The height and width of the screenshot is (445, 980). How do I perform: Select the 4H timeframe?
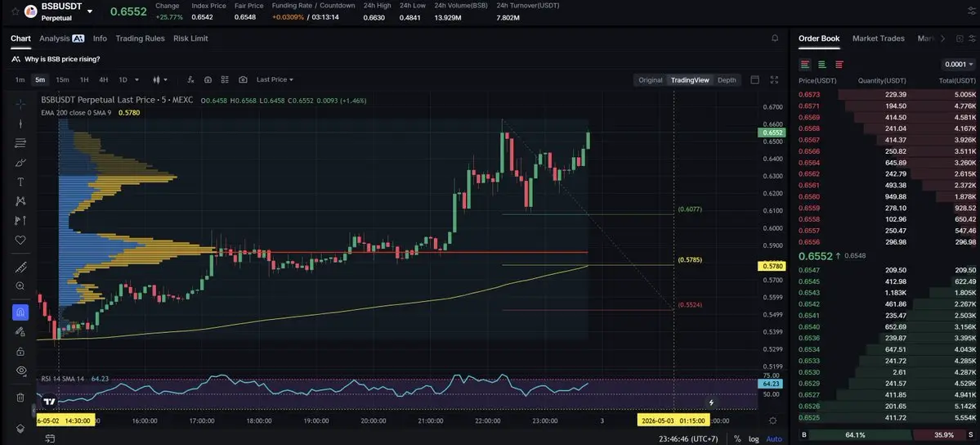pyautogui.click(x=103, y=79)
